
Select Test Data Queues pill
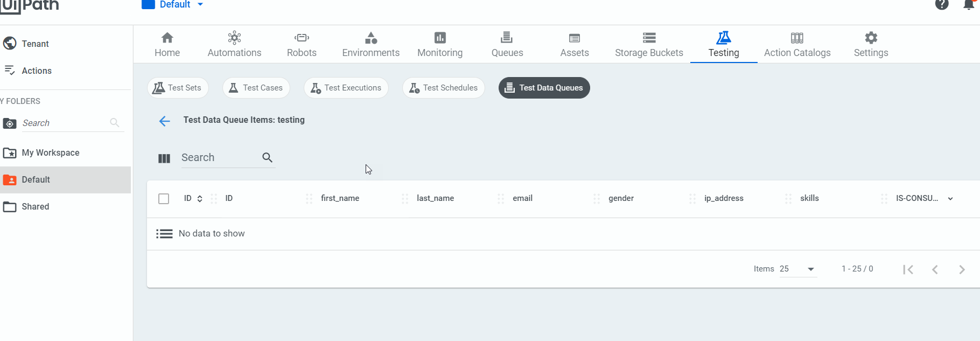coord(544,88)
